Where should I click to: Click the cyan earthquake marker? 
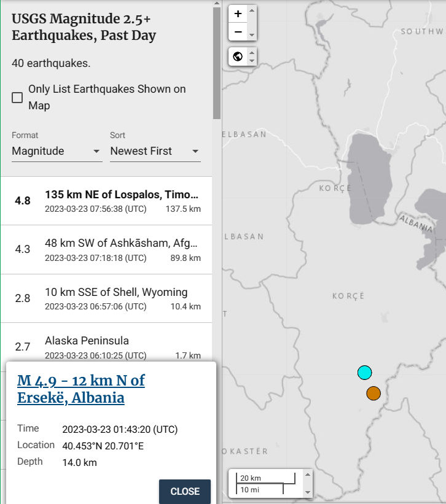364,373
